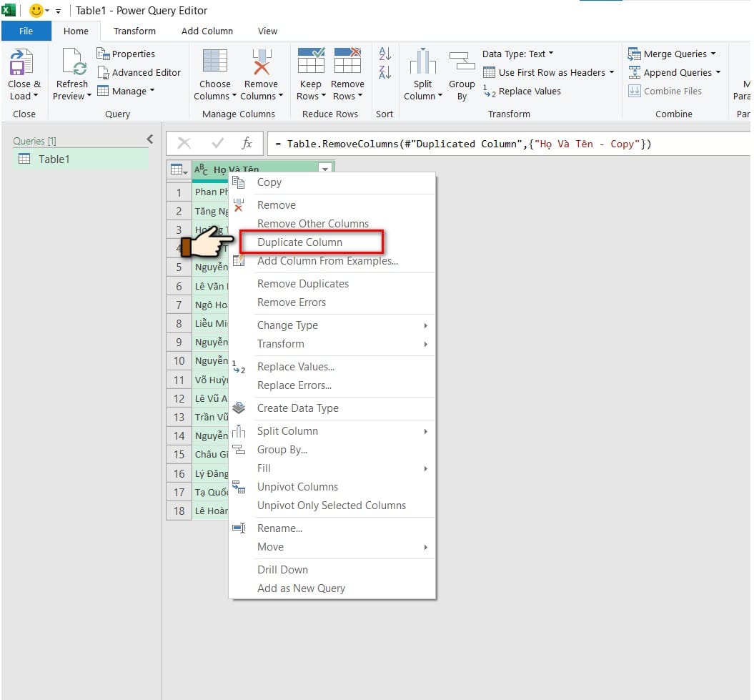
Task: Sort ascending with the A-Z icon
Action: 385,54
